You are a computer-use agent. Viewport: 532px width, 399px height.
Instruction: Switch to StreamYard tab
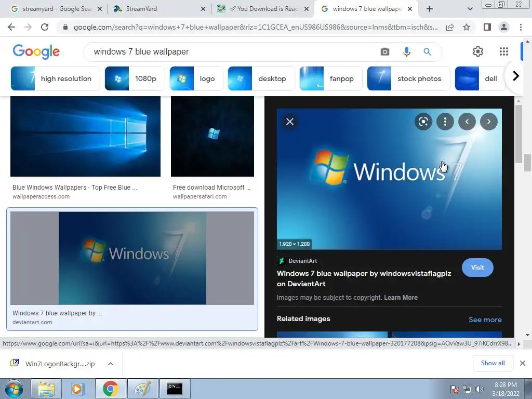click(141, 9)
